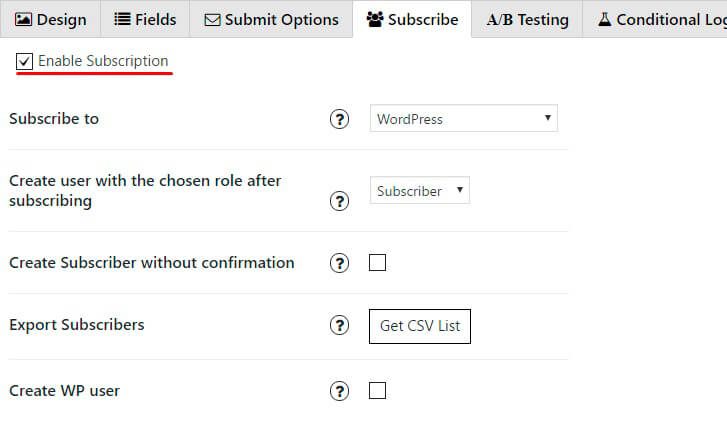Click the envelope icon on Submit Options tab
The image size is (727, 422).
[212, 20]
